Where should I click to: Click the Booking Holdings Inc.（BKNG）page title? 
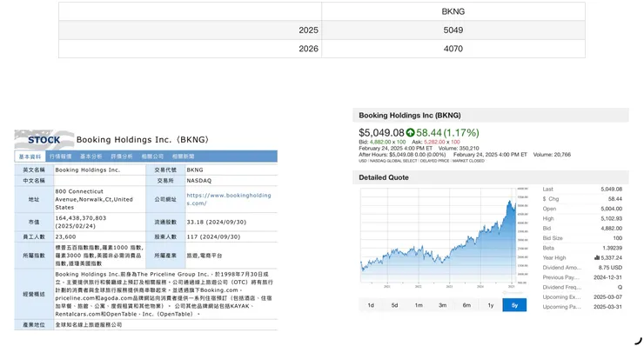click(x=143, y=140)
